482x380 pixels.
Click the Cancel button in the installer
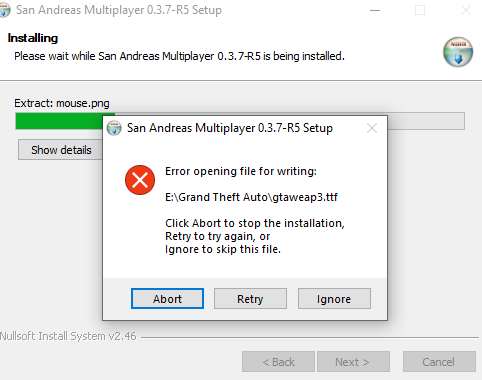pos(439,361)
